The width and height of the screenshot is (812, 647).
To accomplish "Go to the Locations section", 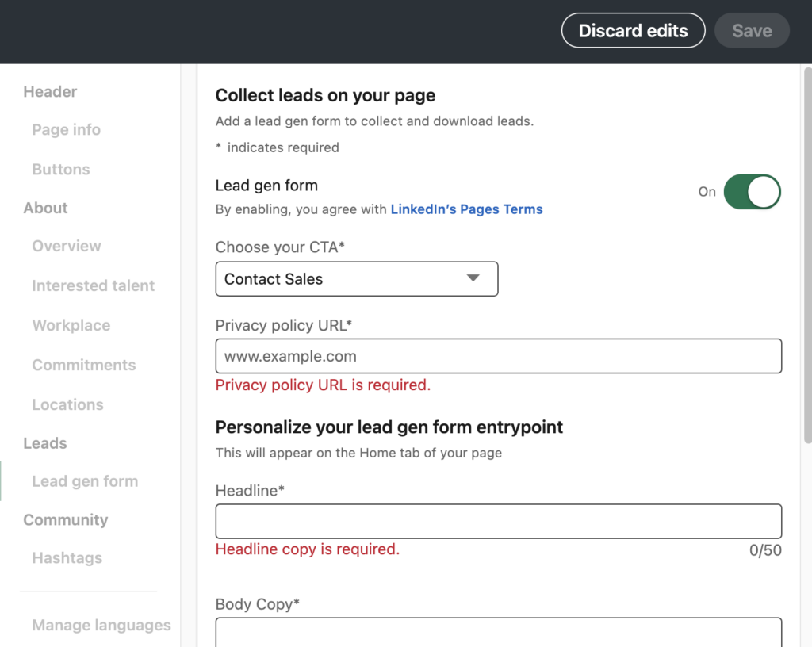I will 67,404.
